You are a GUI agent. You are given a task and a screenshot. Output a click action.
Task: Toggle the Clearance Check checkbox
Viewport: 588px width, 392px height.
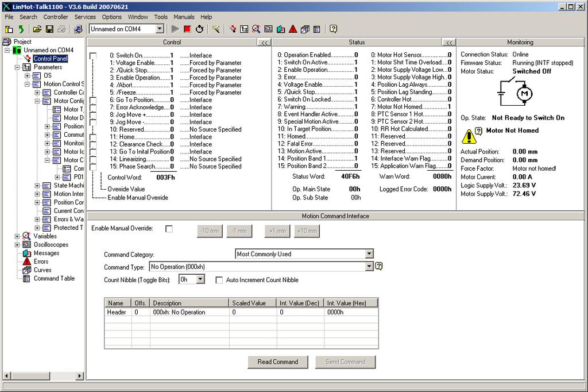[93, 145]
